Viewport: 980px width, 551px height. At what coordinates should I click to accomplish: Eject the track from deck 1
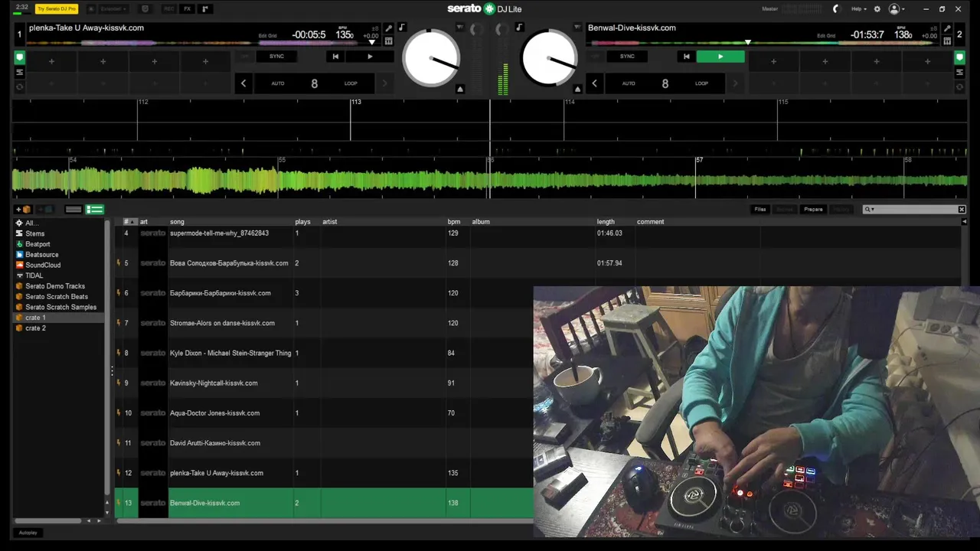click(460, 89)
